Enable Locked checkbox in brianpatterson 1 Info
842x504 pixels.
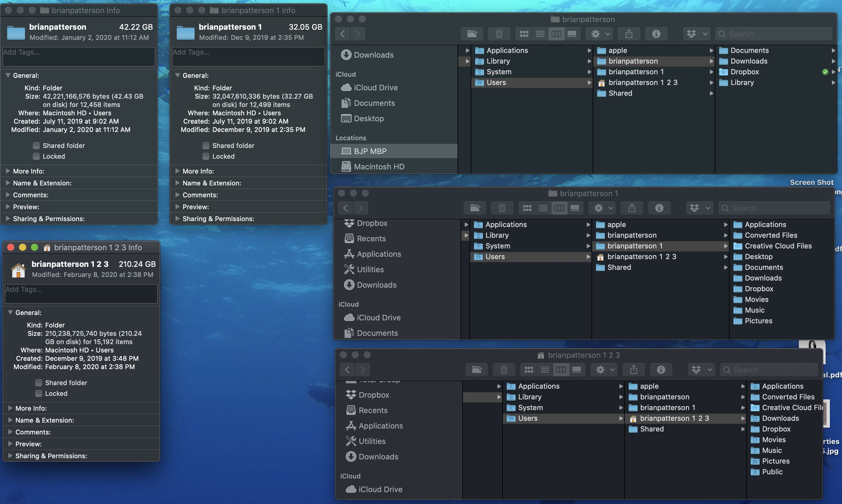[206, 156]
